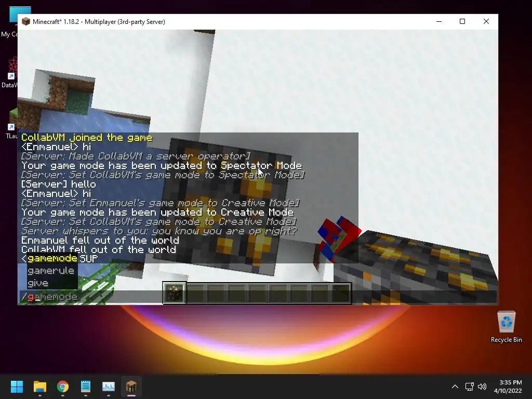Expand the system tray hidden icons chevron
The image size is (532, 399).
(x=455, y=387)
